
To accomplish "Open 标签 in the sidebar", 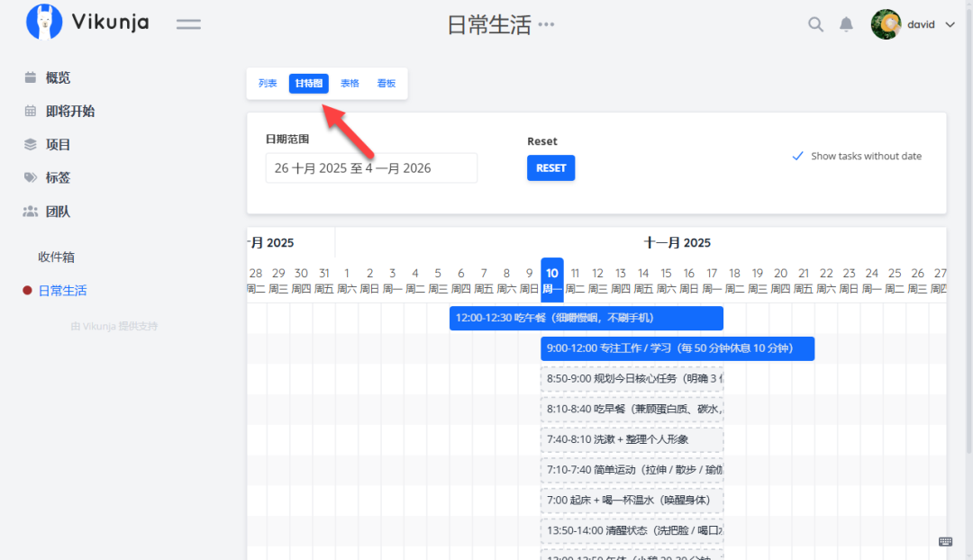I will [x=58, y=178].
